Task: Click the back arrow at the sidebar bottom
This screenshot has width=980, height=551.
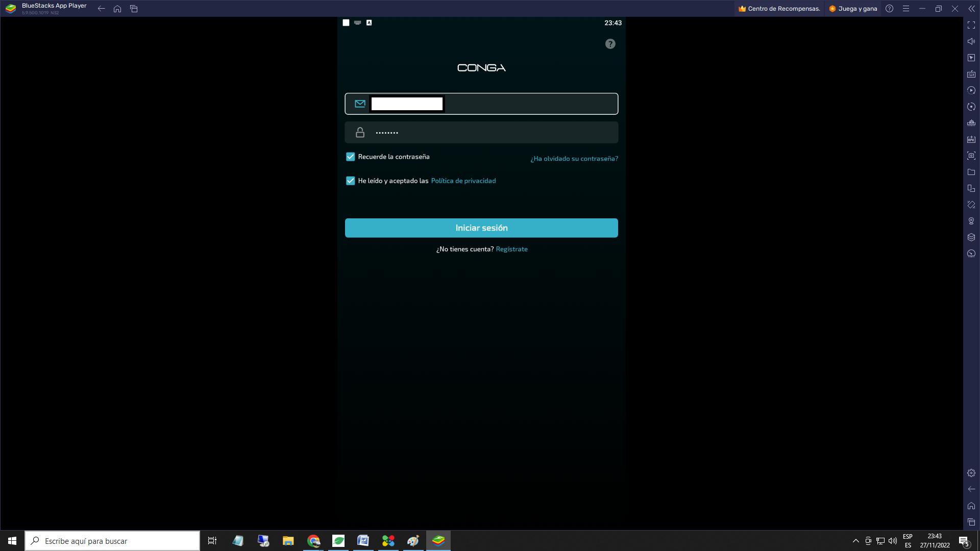Action: click(x=971, y=489)
